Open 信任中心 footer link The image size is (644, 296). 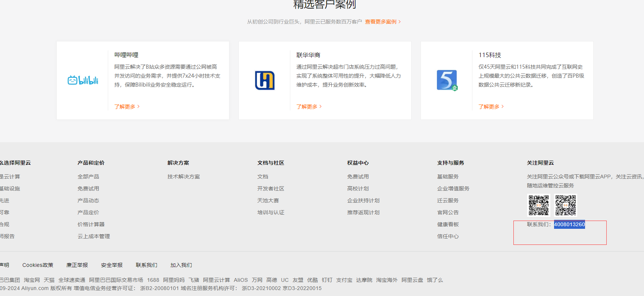[x=448, y=236]
